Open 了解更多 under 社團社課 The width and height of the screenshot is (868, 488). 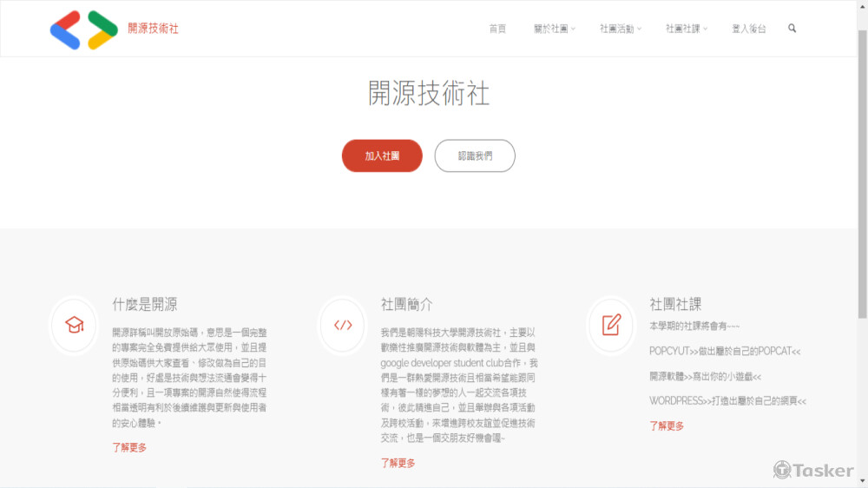click(667, 425)
